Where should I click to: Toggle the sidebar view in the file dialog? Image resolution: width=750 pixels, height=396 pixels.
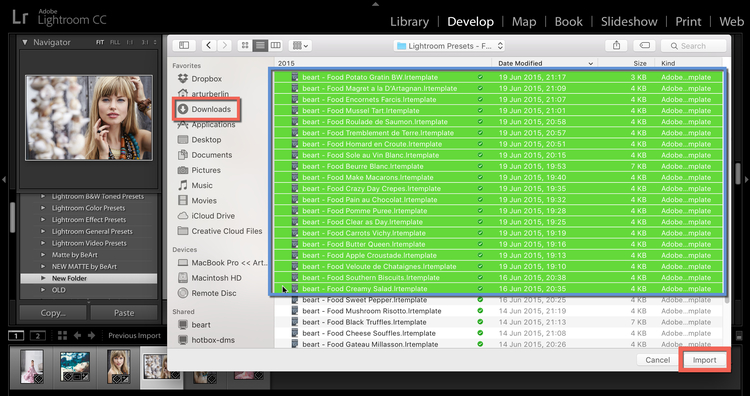click(184, 45)
